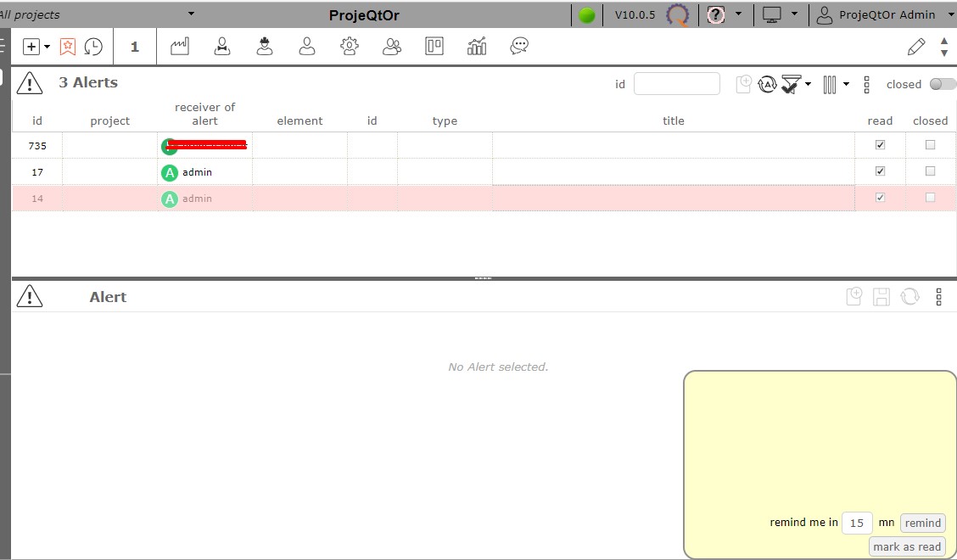Toggle the closed checkbox in row 17
This screenshot has width=957, height=560.
coord(930,171)
